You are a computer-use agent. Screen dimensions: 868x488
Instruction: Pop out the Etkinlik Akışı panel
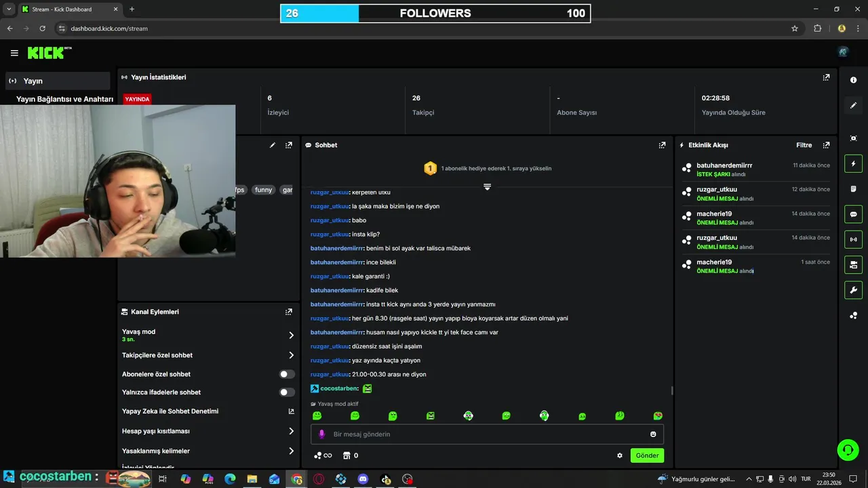click(x=826, y=145)
